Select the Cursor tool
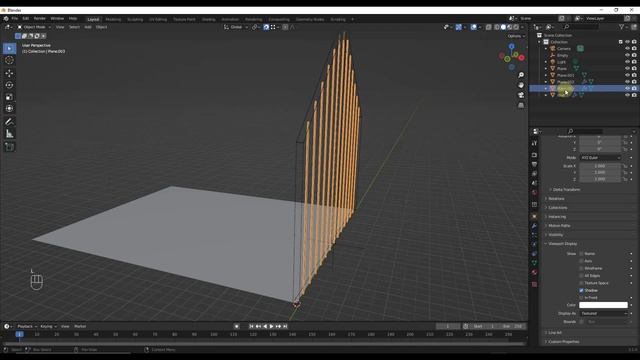Image resolution: width=640 pixels, height=360 pixels. coord(9,60)
